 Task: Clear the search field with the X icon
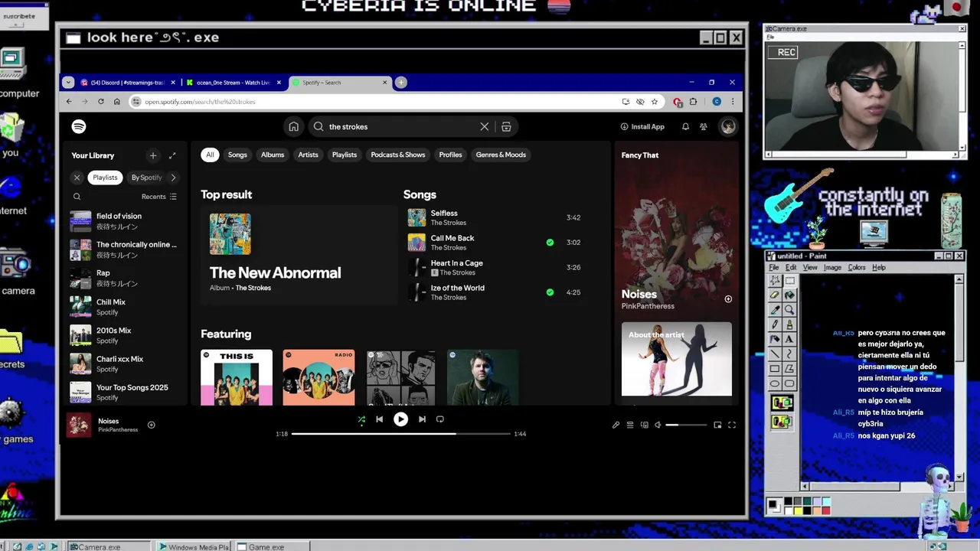click(x=484, y=126)
